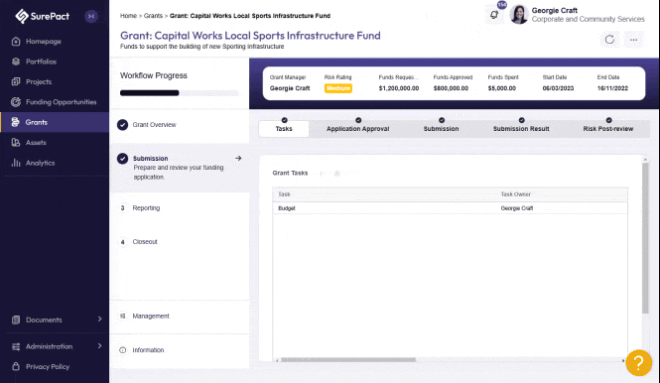Image resolution: width=660 pixels, height=383 pixels.
Task: Click the scroll right arrow of the task table
Action: [623, 360]
